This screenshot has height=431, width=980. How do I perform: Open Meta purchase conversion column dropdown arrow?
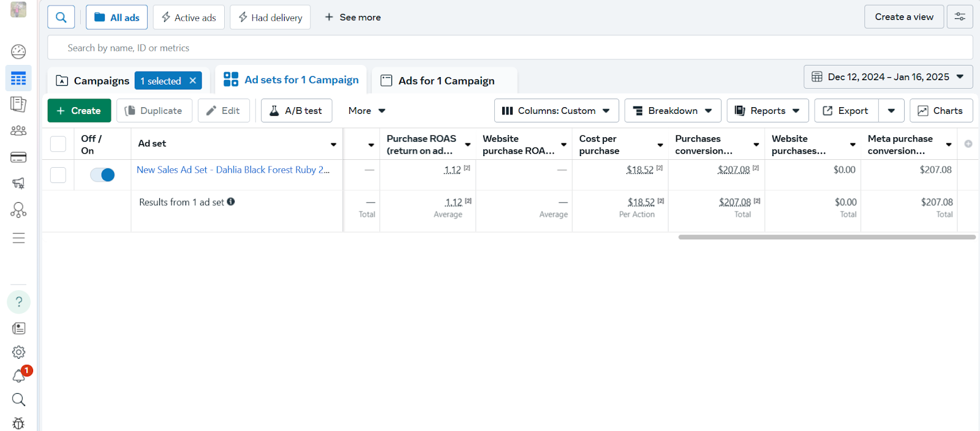coord(949,144)
